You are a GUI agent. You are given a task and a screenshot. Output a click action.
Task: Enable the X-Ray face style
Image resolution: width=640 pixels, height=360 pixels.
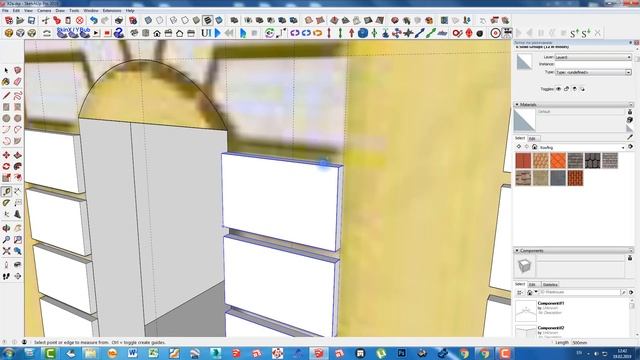[148, 20]
